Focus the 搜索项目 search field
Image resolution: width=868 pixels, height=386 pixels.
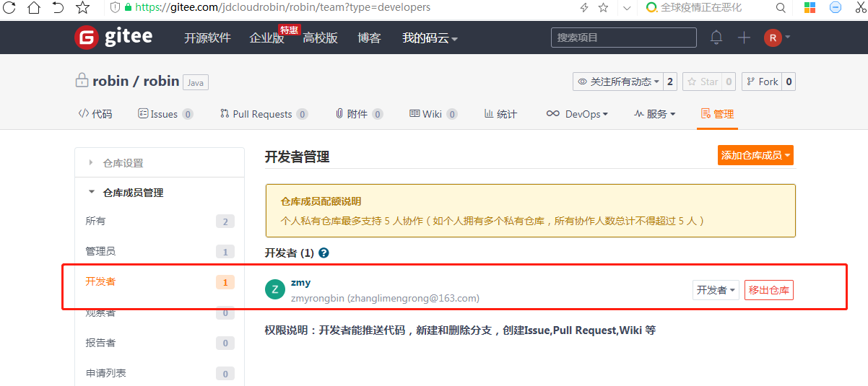[623, 38]
